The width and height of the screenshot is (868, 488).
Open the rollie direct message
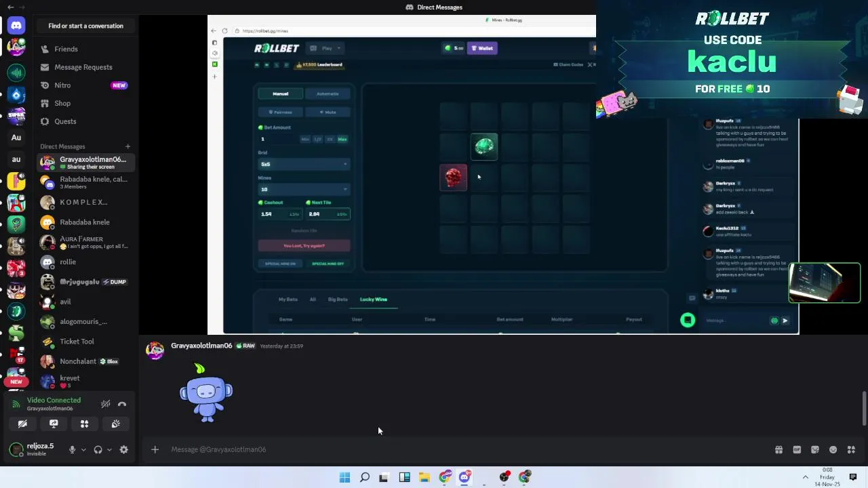point(85,262)
